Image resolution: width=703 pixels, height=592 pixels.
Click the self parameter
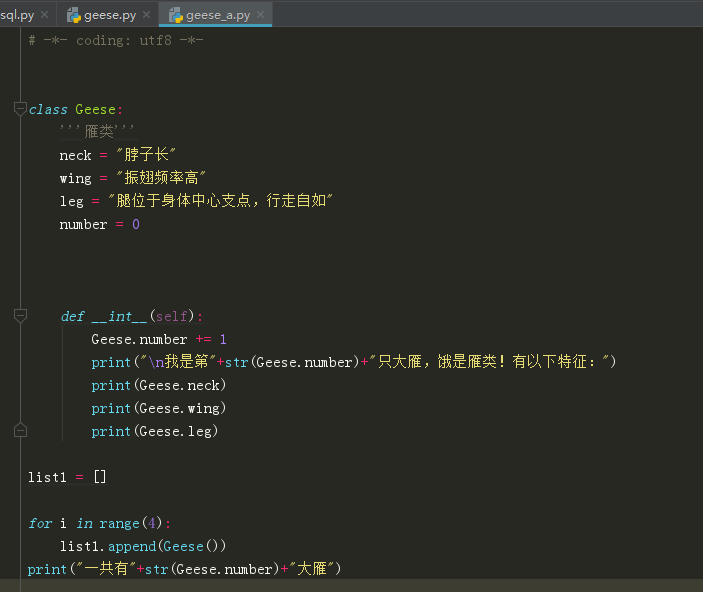coord(171,316)
